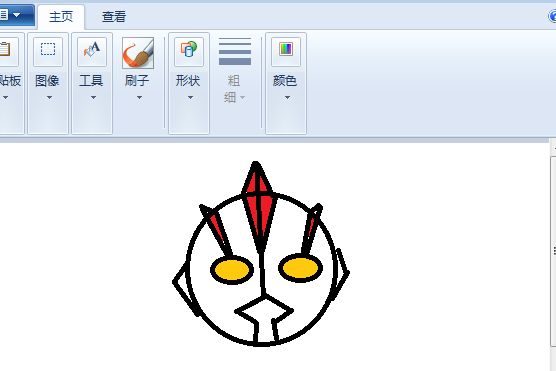Expand the 剪贴板 group dropdown arrow
556x371 pixels.
6,97
